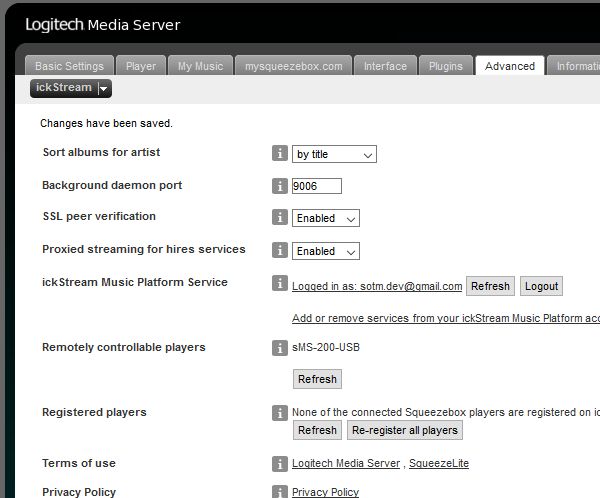Open the SqueezeLite terms link

coord(439,464)
